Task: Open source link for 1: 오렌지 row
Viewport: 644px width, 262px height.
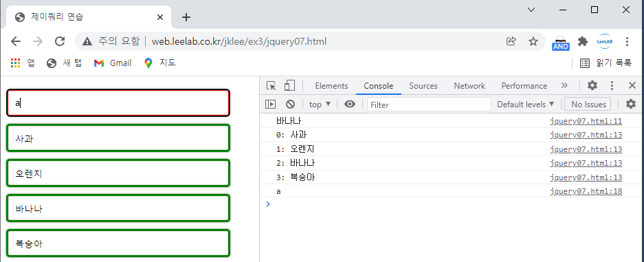Action: pos(586,149)
